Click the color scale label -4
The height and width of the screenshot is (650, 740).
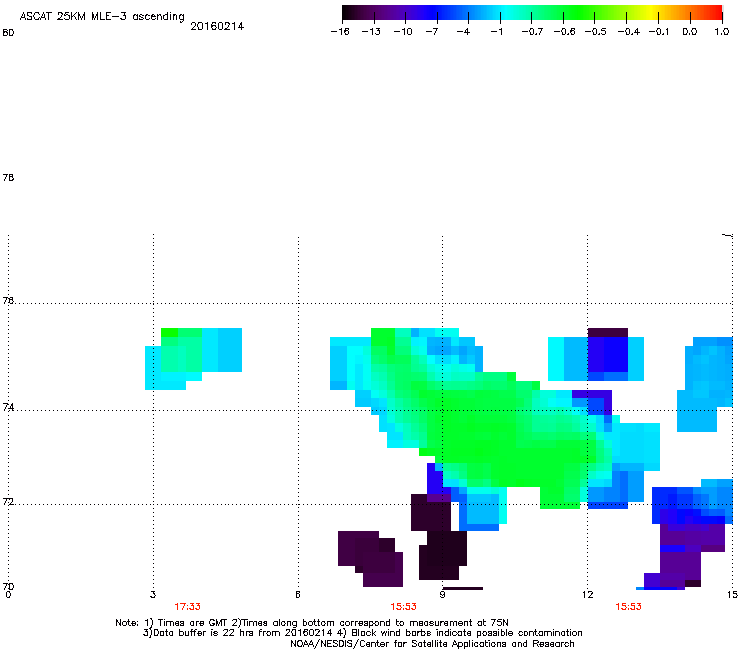click(463, 32)
